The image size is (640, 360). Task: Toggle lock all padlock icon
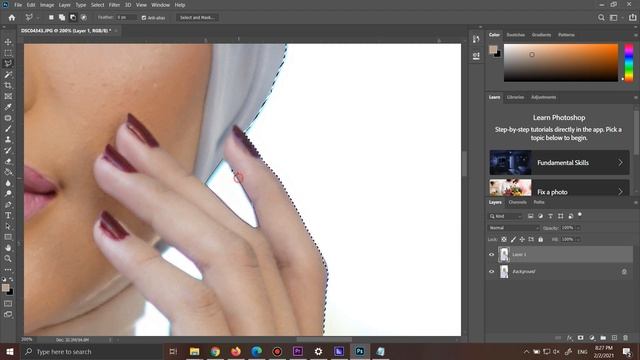[x=540, y=240]
